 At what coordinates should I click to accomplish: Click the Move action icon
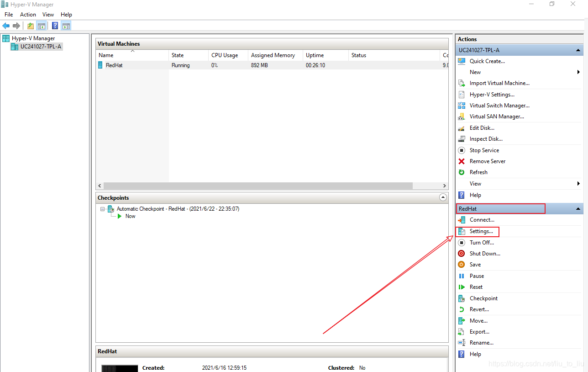pyautogui.click(x=462, y=321)
